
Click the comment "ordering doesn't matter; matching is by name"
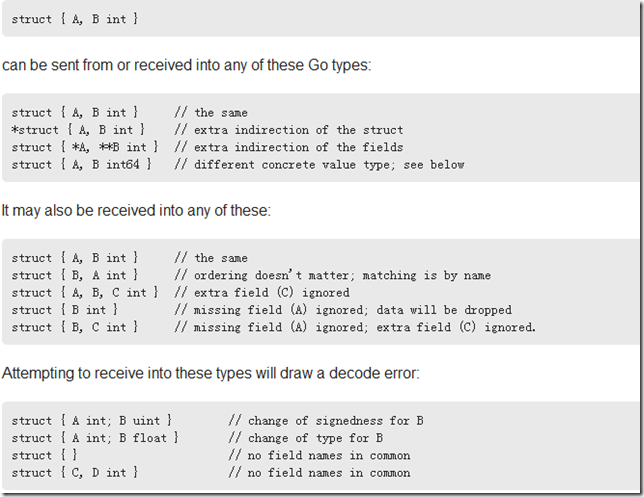(x=332, y=275)
